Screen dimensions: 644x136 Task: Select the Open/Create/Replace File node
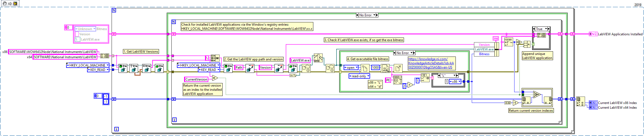[x=365, y=68]
